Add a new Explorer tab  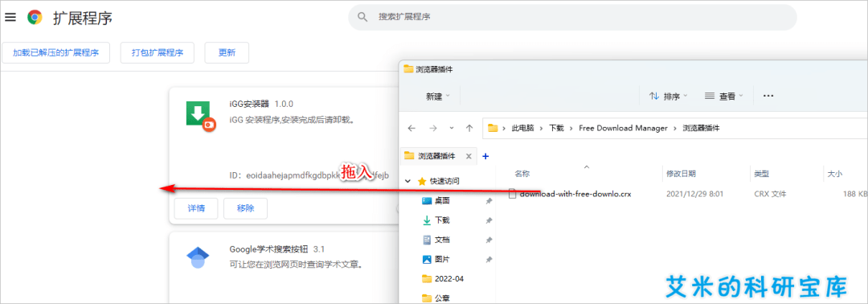point(485,157)
